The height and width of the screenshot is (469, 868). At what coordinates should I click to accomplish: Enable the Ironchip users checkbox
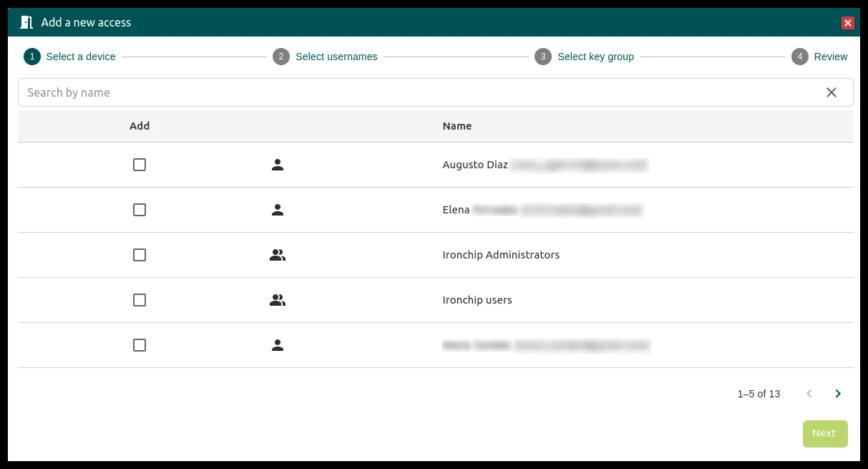(x=140, y=300)
